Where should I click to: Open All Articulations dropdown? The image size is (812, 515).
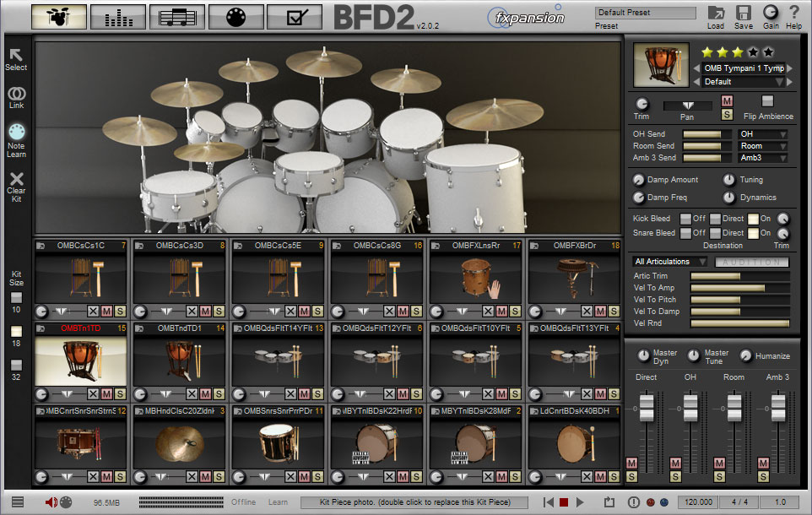(669, 262)
